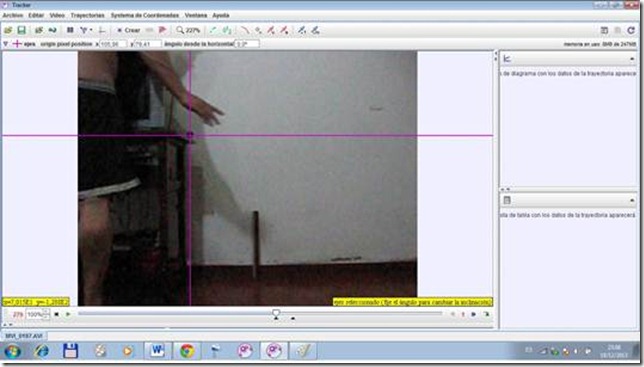
Task: Open the Archivo menu
Action: (13, 15)
